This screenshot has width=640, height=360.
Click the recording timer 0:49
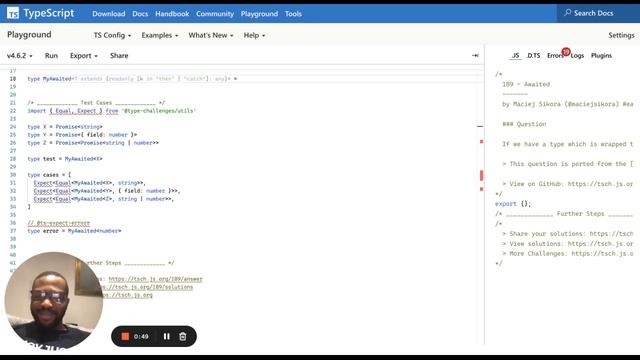(x=141, y=336)
